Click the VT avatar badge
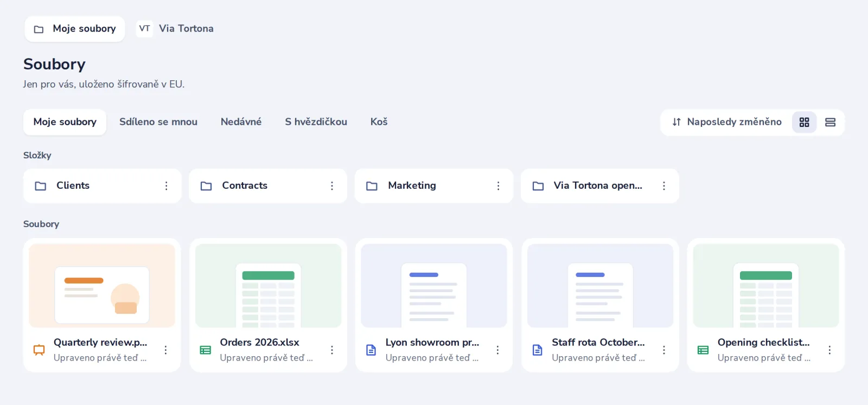This screenshot has width=868, height=405. pos(144,29)
